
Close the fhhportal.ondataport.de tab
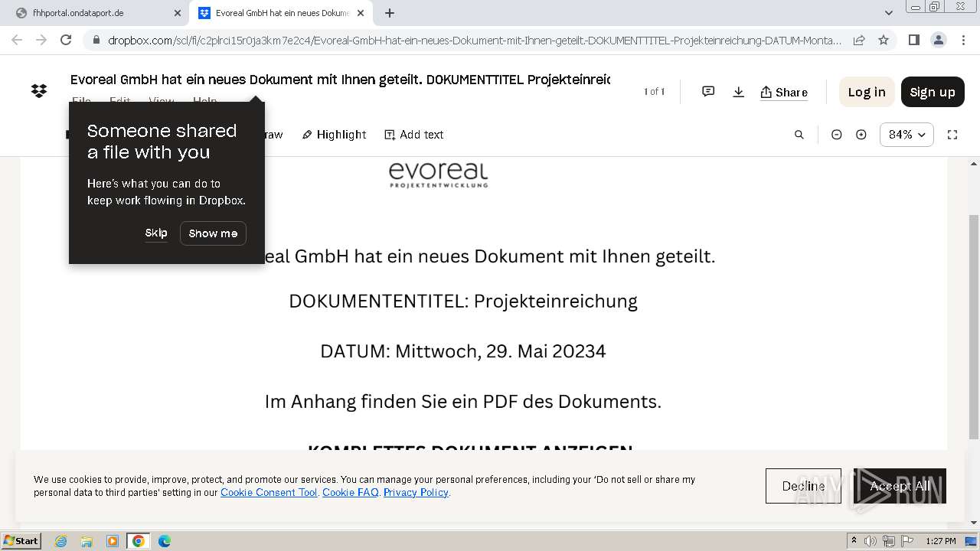(178, 13)
